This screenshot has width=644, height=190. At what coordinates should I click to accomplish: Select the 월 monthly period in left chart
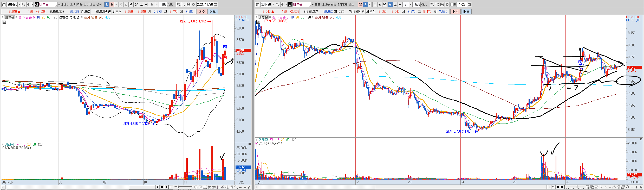click(x=126, y=4)
